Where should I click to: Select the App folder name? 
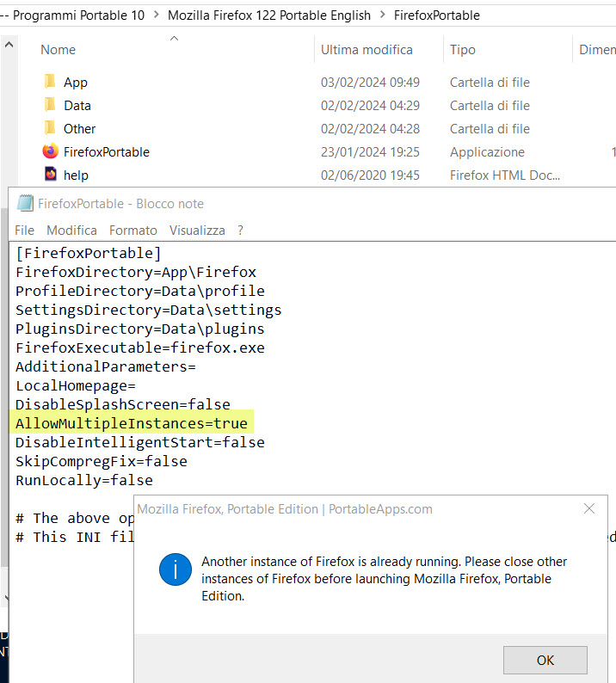click(x=76, y=83)
